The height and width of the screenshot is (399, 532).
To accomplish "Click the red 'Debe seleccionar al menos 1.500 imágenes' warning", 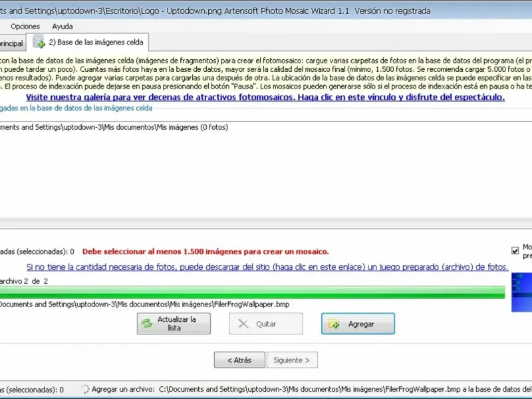I will [x=205, y=252].
